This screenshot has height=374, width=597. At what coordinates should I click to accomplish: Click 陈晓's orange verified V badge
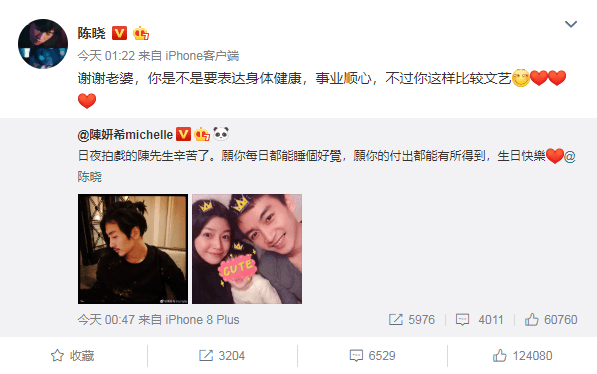point(119,33)
